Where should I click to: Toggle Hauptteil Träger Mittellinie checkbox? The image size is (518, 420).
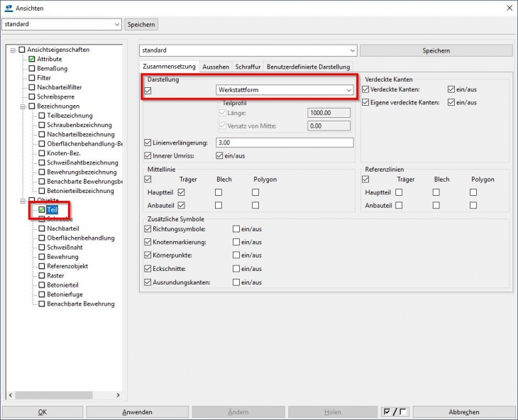coord(181,192)
